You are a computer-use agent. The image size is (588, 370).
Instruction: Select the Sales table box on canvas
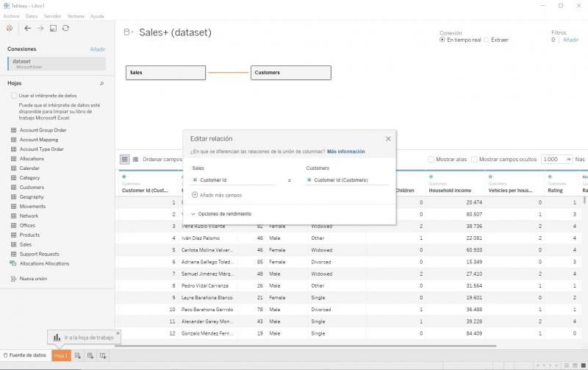pyautogui.click(x=166, y=73)
